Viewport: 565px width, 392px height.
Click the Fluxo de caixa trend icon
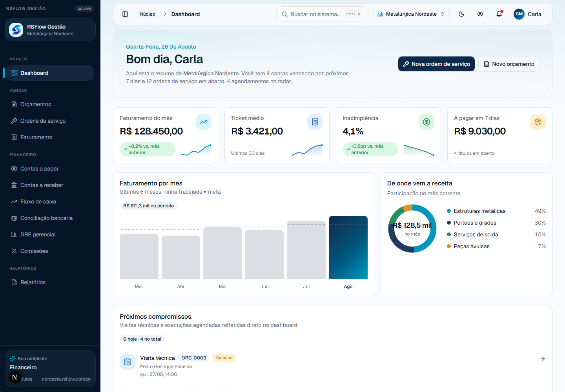[x=14, y=201]
